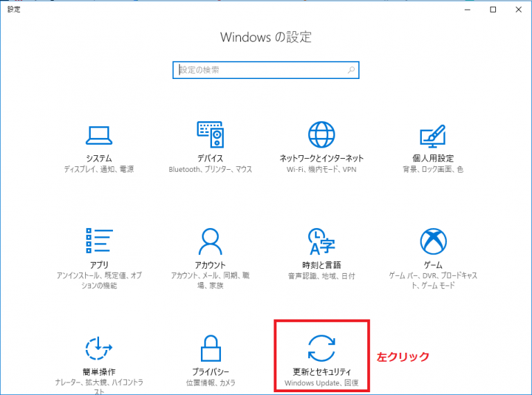Viewport: 532px width, 395px height.
Task: Click the ネットワークとインターネット label
Action: (321, 158)
